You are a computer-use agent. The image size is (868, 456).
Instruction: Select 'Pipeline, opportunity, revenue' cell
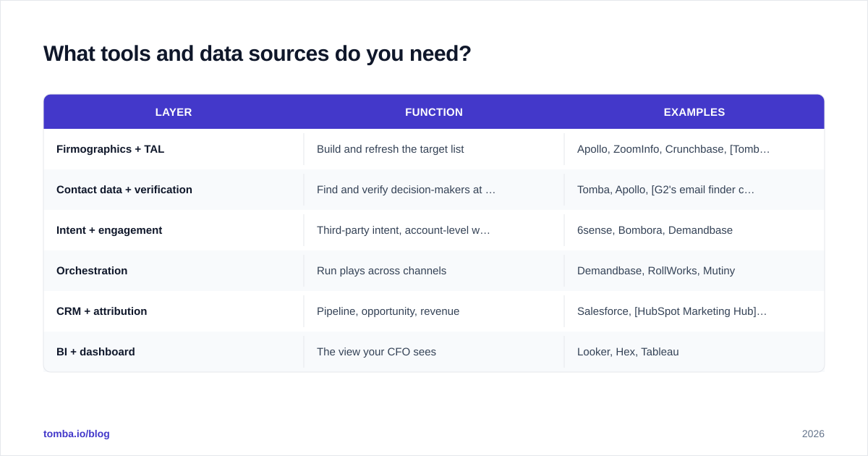[x=434, y=311]
